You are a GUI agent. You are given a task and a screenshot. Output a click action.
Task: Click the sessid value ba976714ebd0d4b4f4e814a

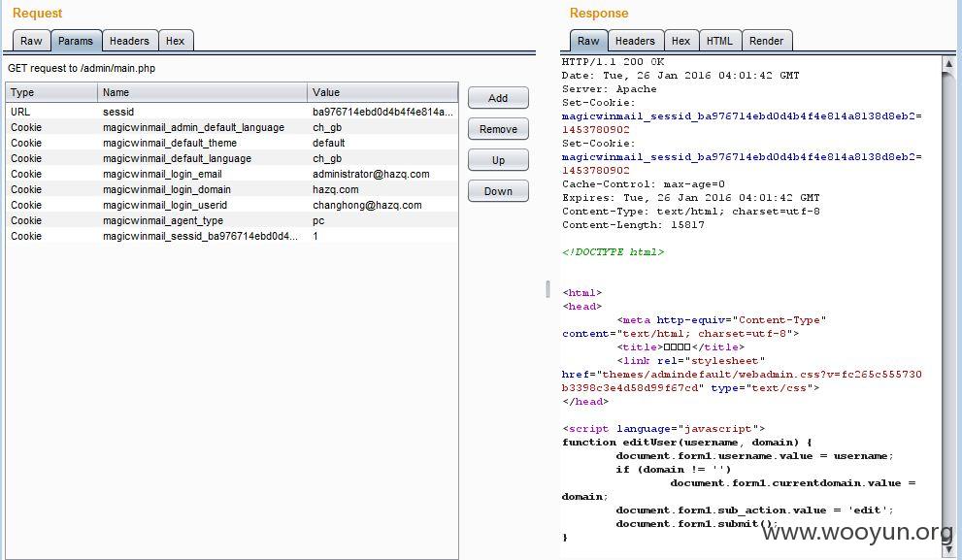pyautogui.click(x=382, y=112)
